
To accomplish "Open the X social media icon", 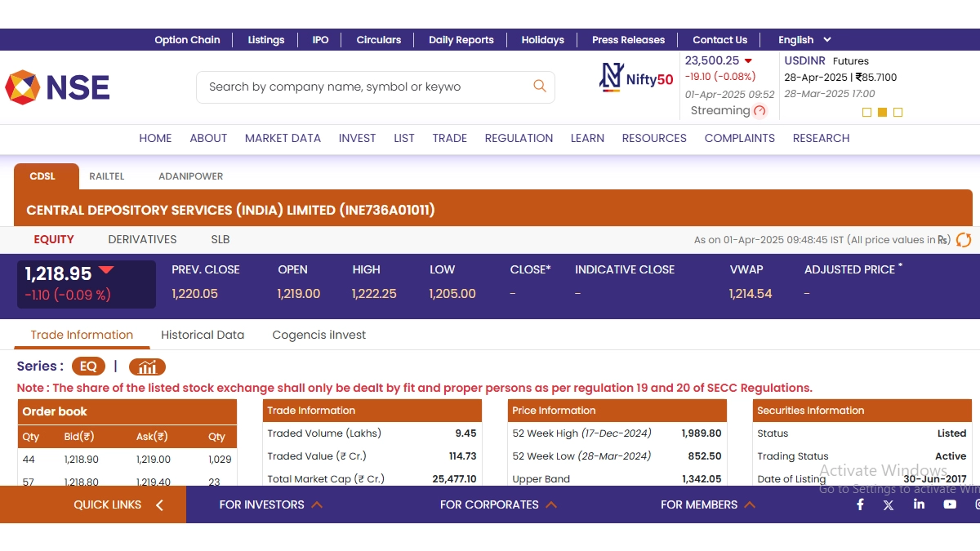I will (x=889, y=504).
